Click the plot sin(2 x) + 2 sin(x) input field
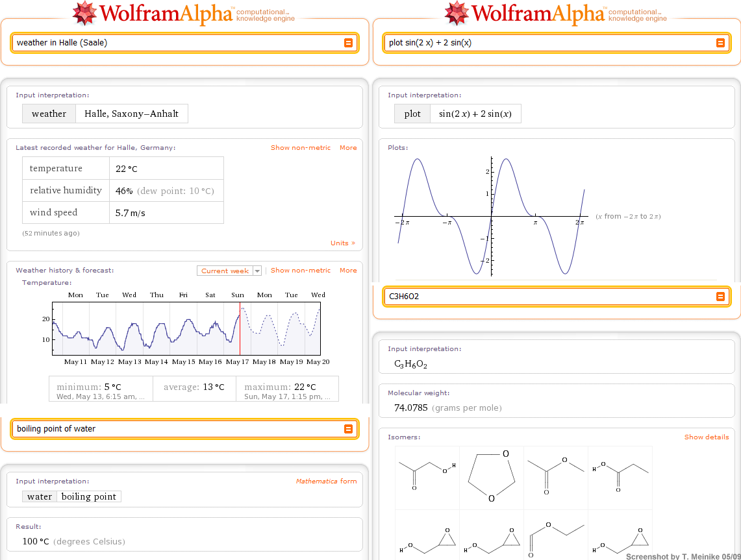741x560 pixels. (557, 43)
